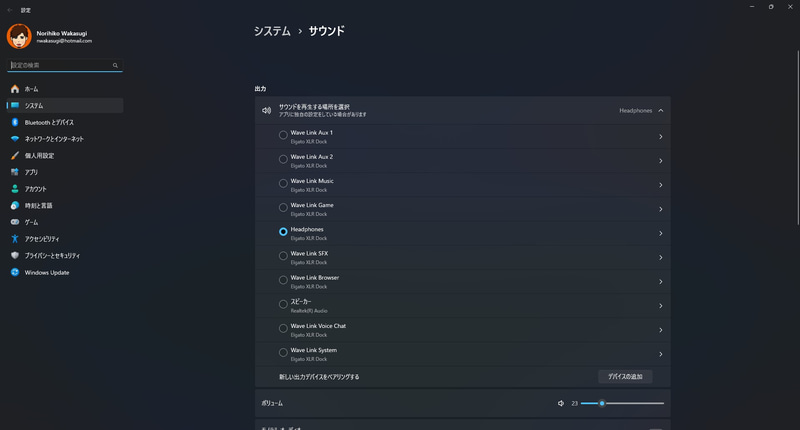Click the デバイスの追加 button

tap(625, 376)
